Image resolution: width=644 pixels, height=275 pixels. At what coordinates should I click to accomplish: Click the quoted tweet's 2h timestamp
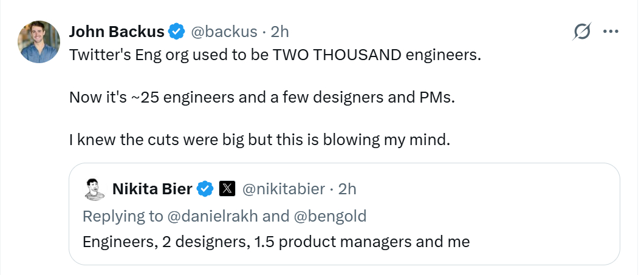tap(347, 189)
